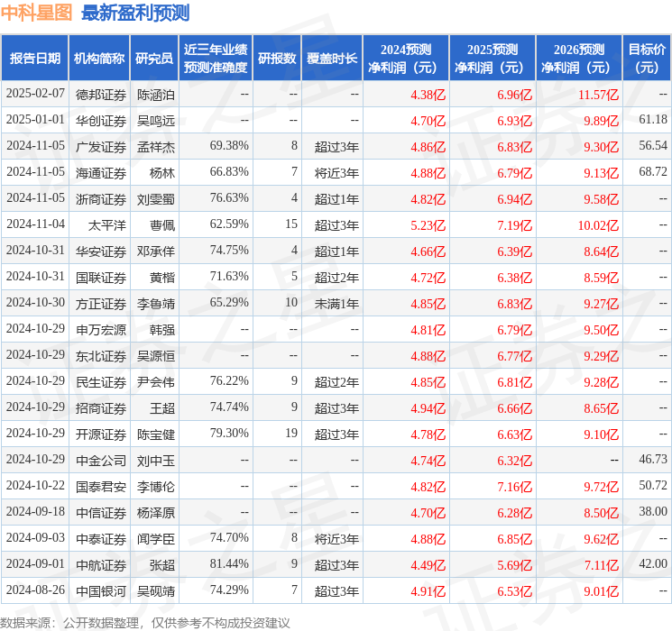Viewport: 672px width, 631px height.
Task: Select the 报告日期 column header
Action: (34, 59)
